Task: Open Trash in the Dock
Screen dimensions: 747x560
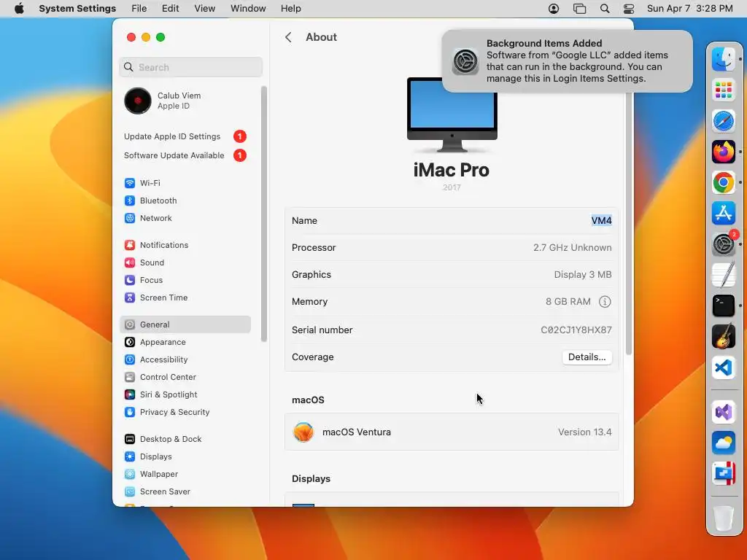Action: [x=723, y=518]
